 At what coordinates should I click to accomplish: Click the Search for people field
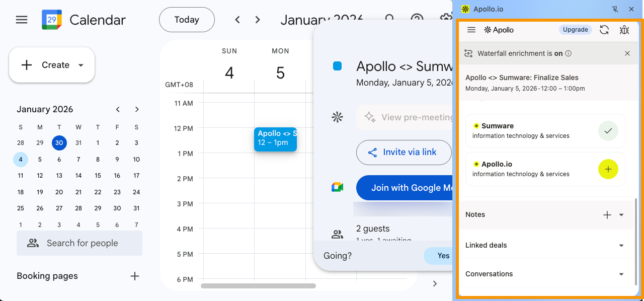click(x=80, y=243)
